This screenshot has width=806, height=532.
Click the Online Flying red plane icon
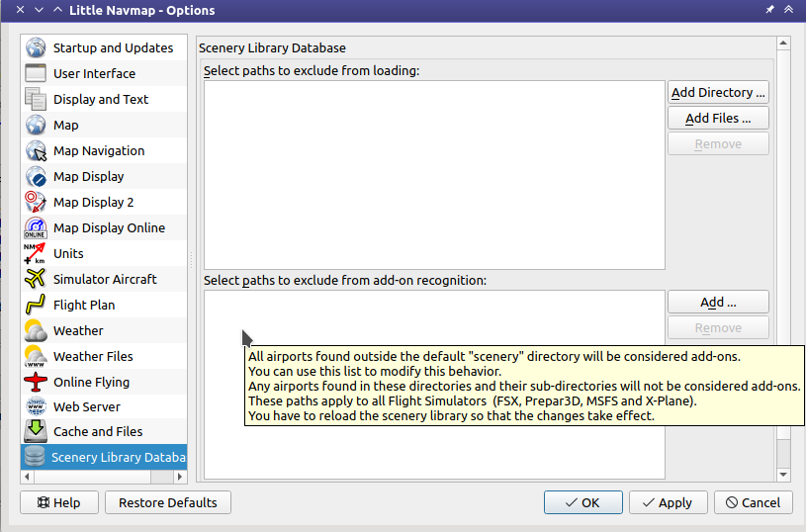coord(35,382)
